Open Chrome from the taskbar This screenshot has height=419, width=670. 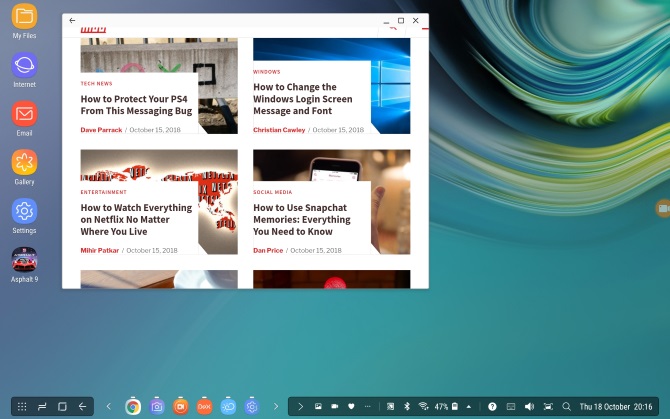(133, 406)
